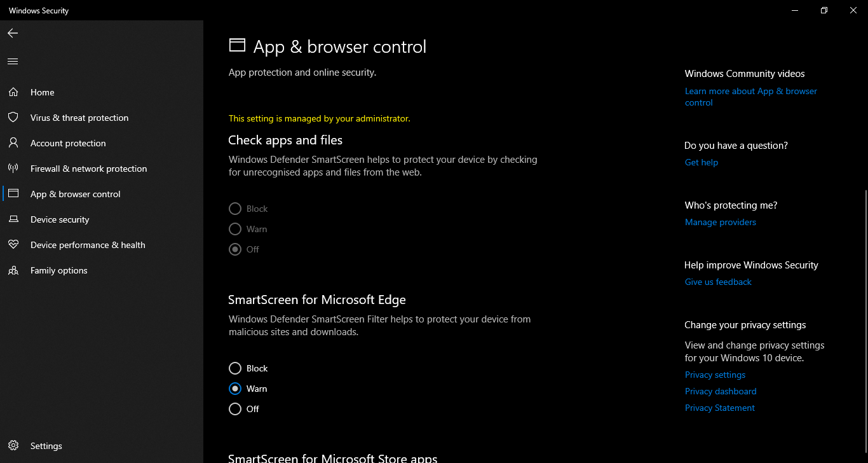Screen dimensions: 868x463
Task: Open the Settings gear icon
Action: click(13, 446)
